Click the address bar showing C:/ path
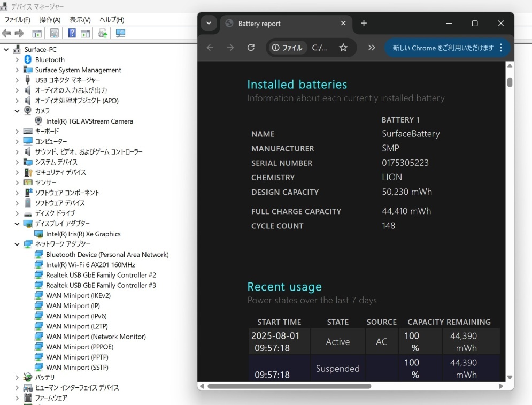Viewport: 532px width, 405px height. point(320,48)
